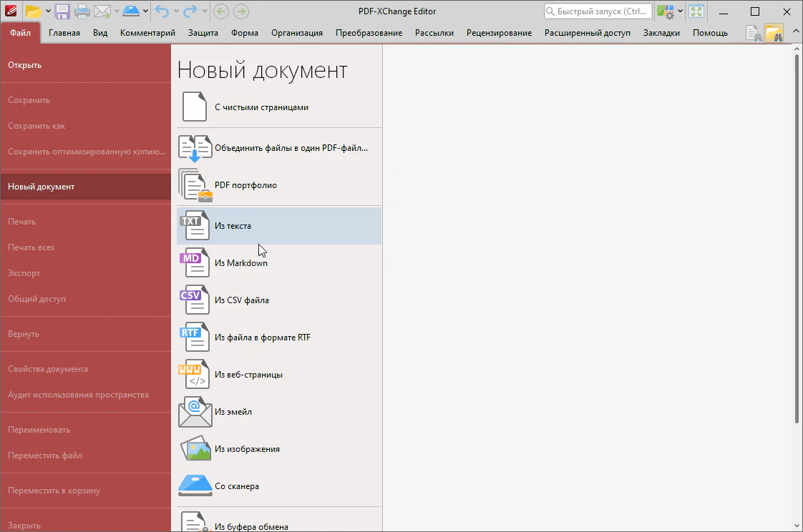Expand the open folder dropdown arrow
Image resolution: width=803 pixels, height=532 pixels.
coord(48,11)
